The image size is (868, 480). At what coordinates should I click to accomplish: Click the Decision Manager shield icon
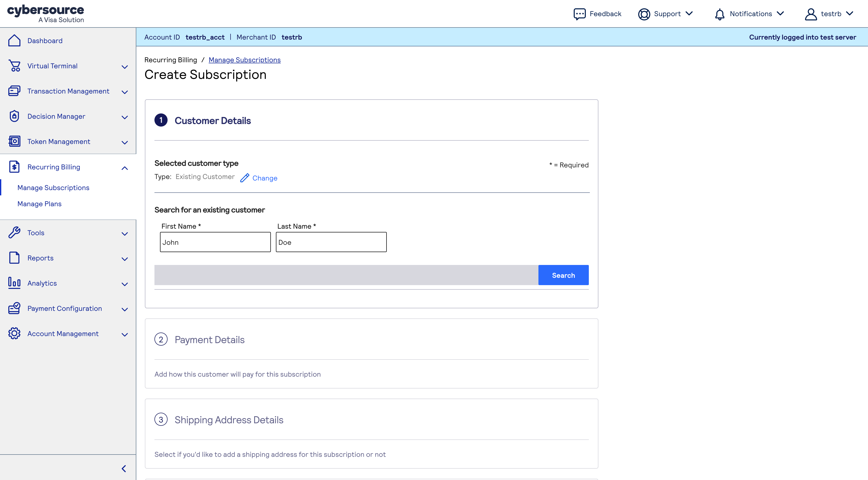(x=14, y=116)
